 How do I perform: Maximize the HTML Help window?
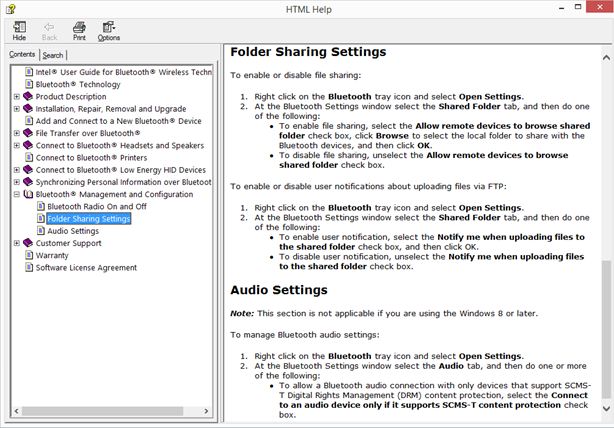click(x=578, y=7)
